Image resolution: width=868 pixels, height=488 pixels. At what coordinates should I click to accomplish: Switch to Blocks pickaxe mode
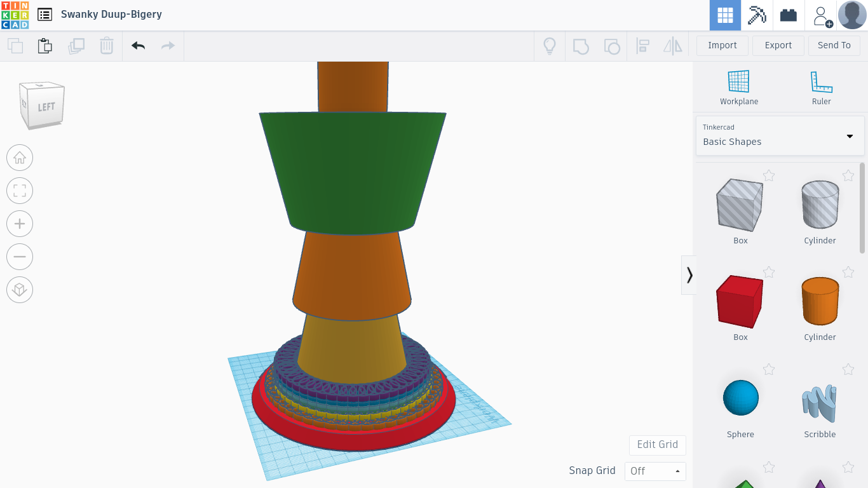[x=757, y=15]
